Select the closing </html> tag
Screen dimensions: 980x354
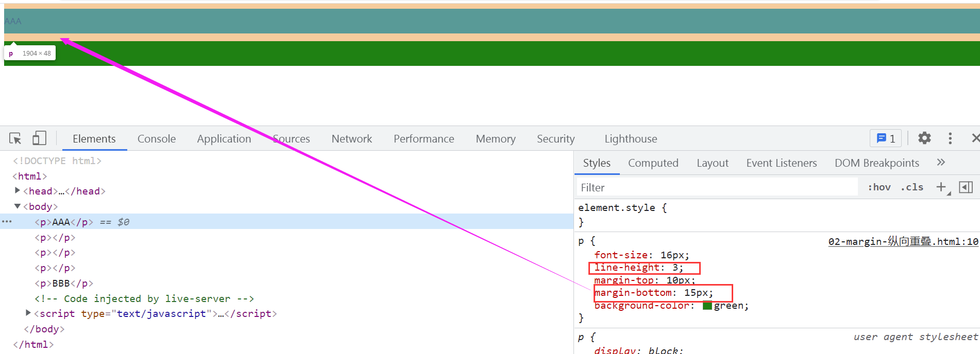[33, 344]
